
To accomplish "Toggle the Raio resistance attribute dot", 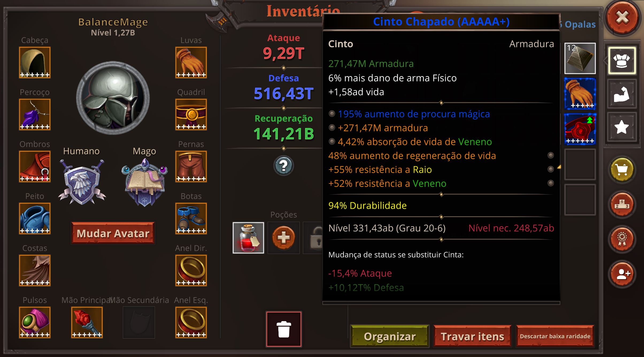I will pyautogui.click(x=551, y=169).
